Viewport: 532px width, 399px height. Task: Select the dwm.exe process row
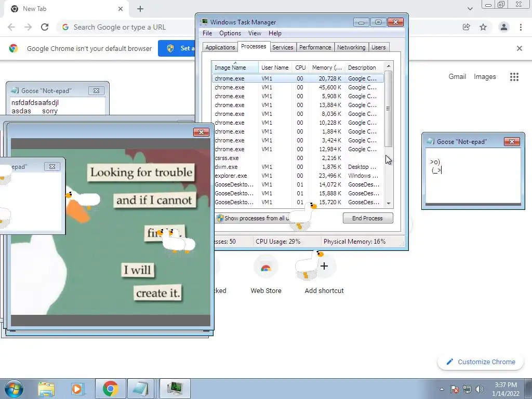pyautogui.click(x=298, y=167)
